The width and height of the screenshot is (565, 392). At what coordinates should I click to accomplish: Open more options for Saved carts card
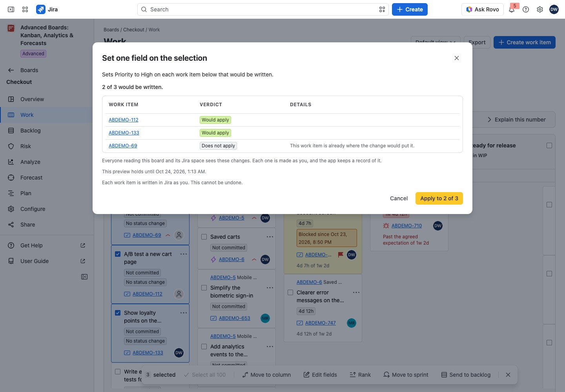tap(270, 237)
